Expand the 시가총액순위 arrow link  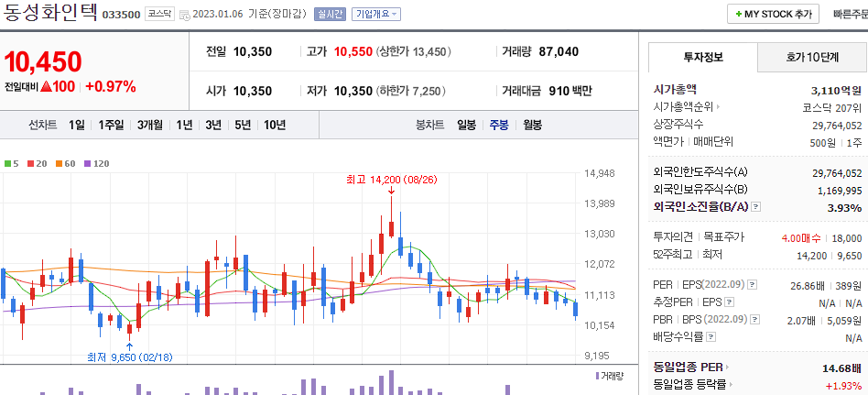point(719,107)
